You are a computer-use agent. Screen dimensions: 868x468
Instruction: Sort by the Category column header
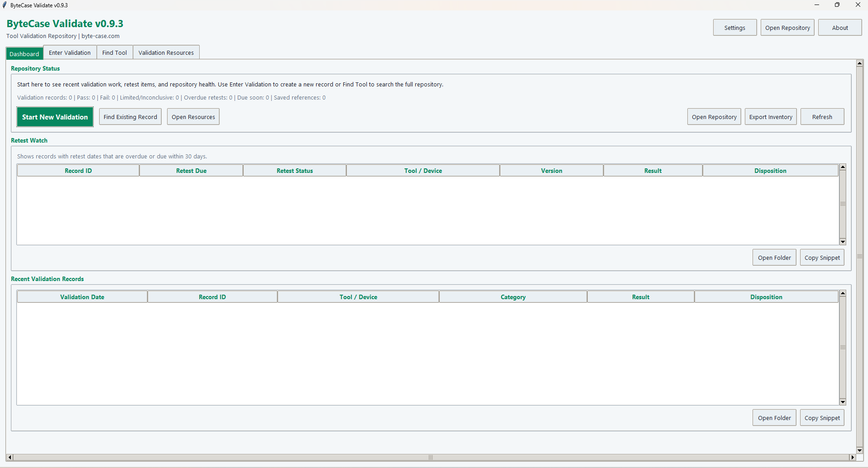[x=513, y=297]
